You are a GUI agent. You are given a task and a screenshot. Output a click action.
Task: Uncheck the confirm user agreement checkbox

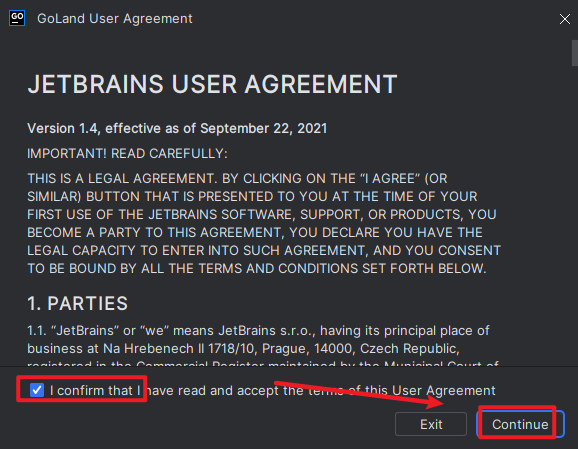(37, 390)
